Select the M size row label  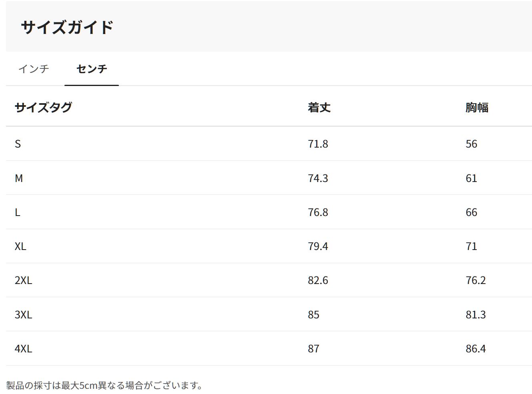(19, 178)
